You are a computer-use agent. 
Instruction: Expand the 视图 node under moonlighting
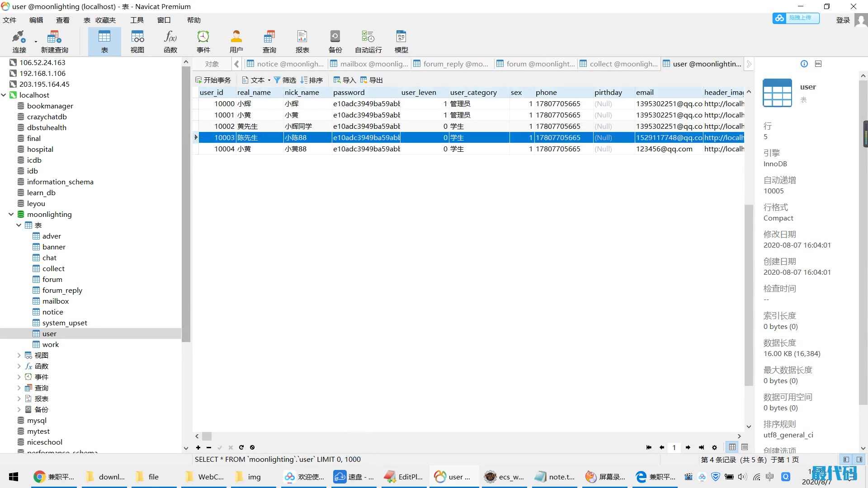(19, 356)
